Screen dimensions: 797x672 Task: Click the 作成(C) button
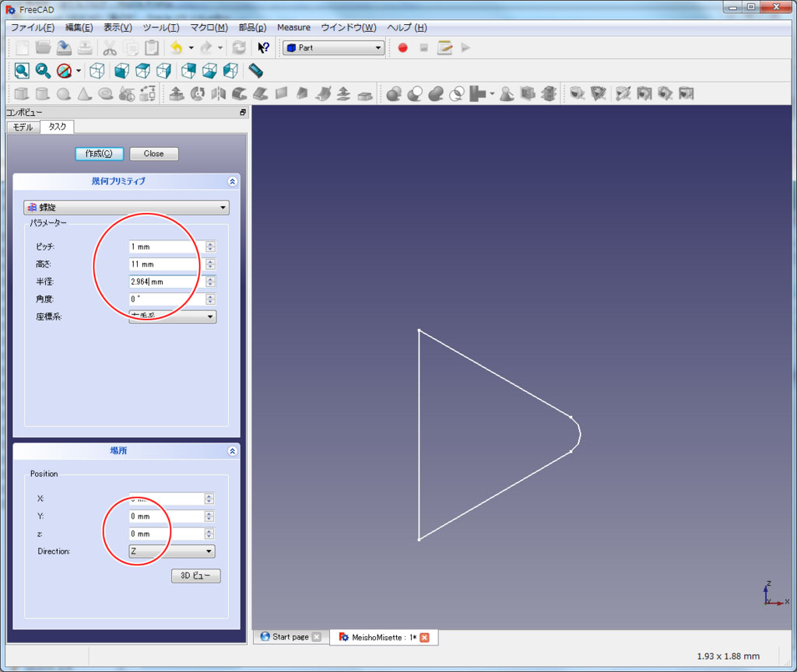tap(99, 153)
